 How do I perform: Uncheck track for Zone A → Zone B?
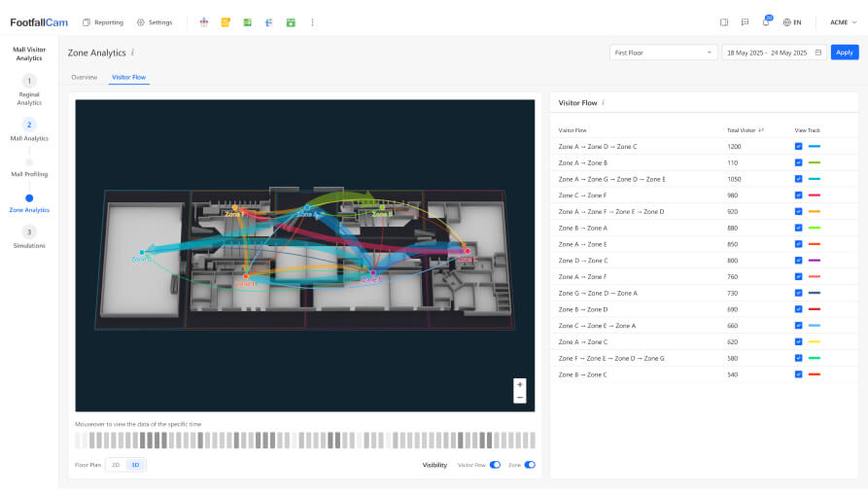[798, 162]
